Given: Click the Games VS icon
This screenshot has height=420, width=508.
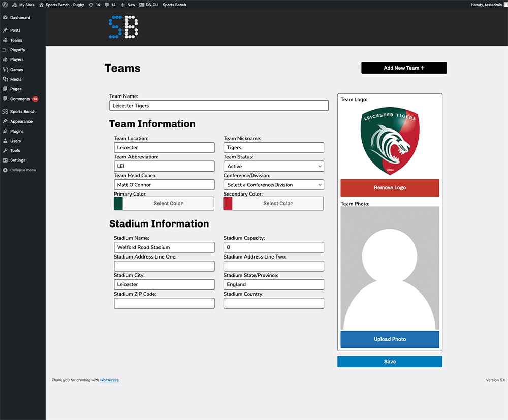Looking at the screenshot, I should (x=5, y=69).
